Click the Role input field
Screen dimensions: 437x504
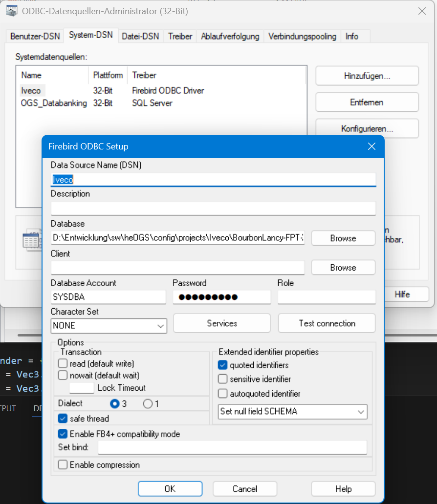[x=327, y=297]
